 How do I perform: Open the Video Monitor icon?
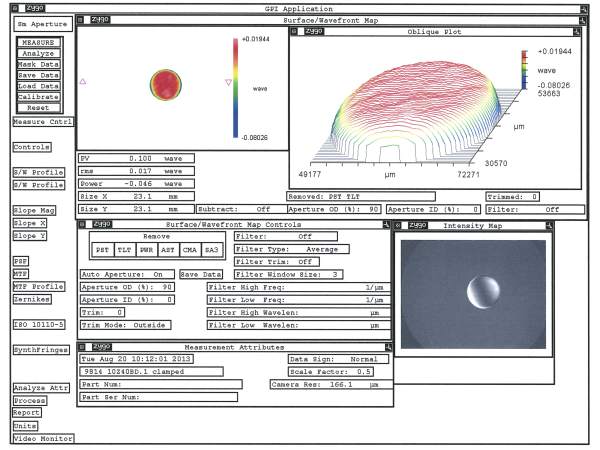tap(37, 438)
